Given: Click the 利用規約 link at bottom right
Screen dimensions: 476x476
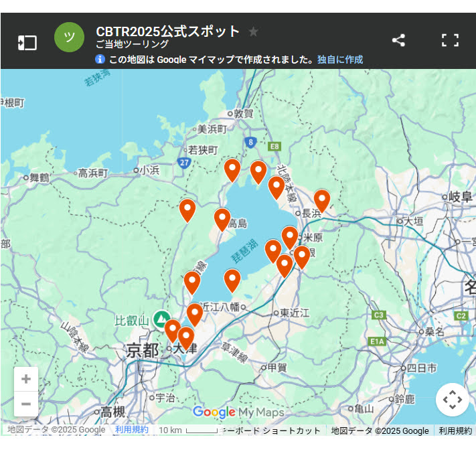Looking at the screenshot, I should 455,430.
